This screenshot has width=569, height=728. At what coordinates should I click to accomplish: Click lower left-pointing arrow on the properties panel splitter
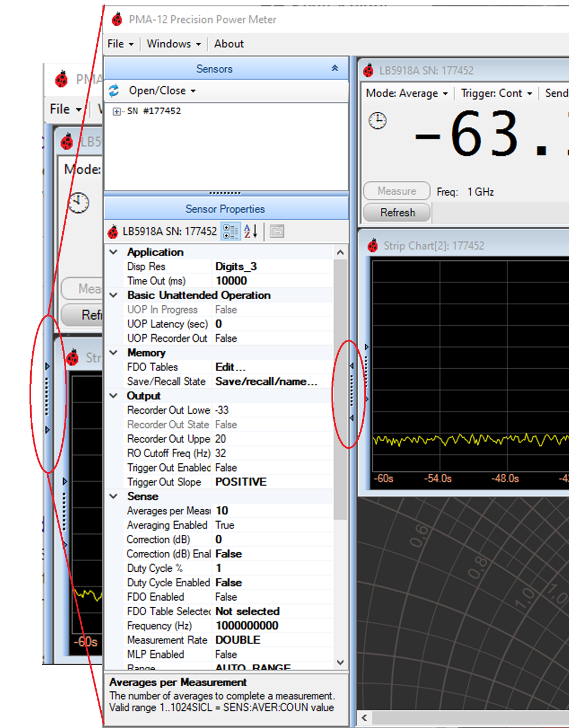point(352,418)
